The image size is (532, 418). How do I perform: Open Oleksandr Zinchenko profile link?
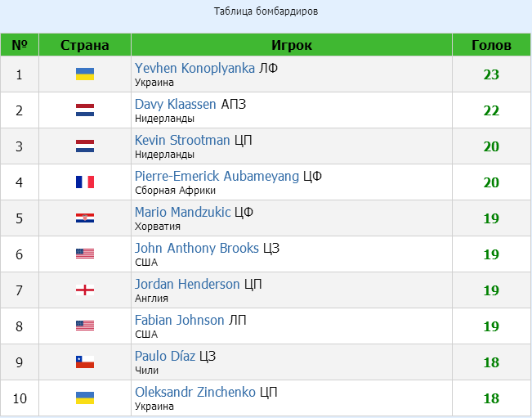pyautogui.click(x=195, y=392)
